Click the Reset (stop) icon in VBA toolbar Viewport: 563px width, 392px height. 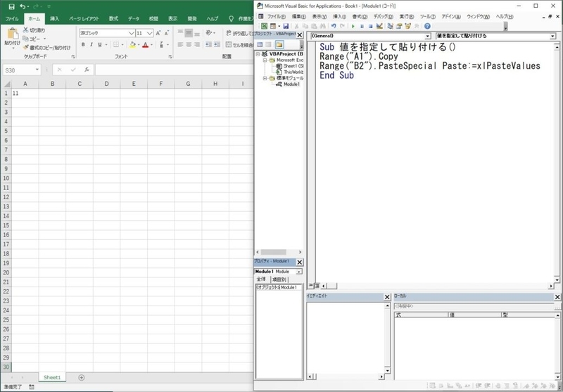point(371,26)
